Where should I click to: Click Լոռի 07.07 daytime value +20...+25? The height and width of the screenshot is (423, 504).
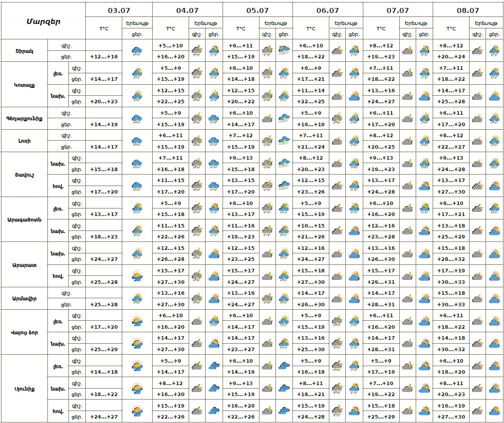pyautogui.click(x=381, y=147)
